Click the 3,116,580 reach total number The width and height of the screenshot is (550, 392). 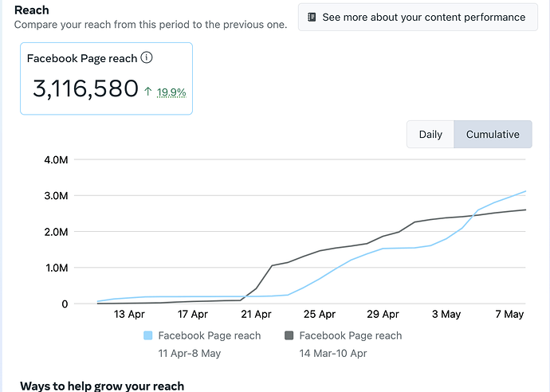coord(85,88)
